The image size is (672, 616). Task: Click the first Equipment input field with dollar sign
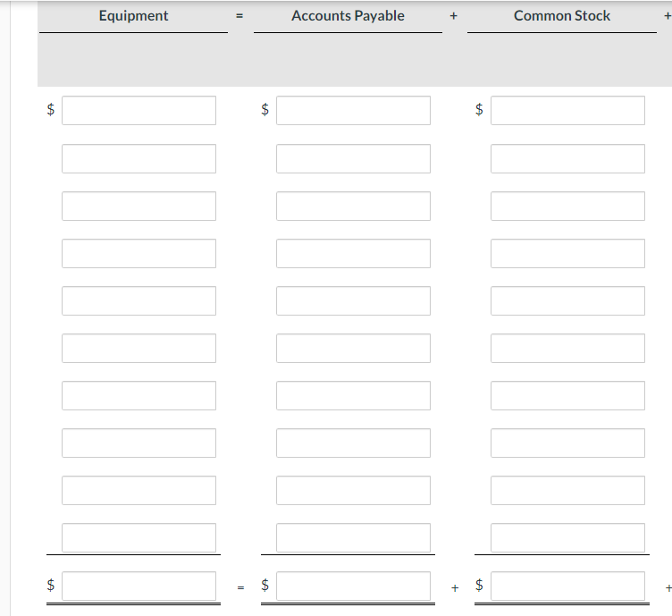tap(139, 111)
